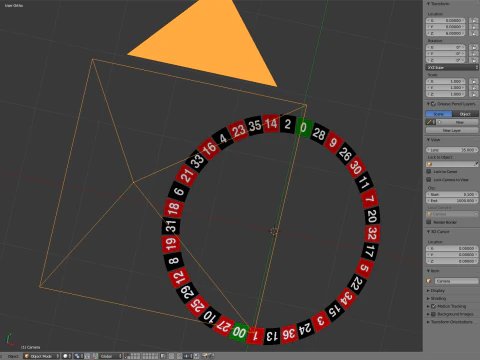This screenshot has height=360, width=480.
Task: Open the XYZ Euler rotation mode dropdown
Action: (452, 68)
